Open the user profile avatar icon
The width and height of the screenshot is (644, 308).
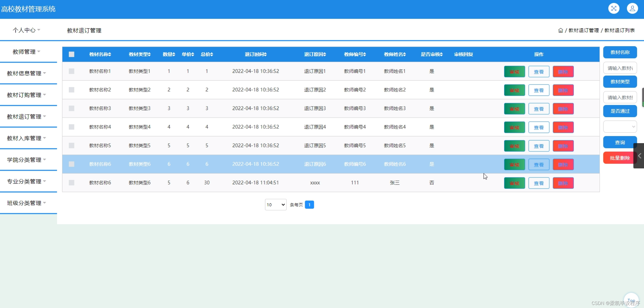[x=632, y=9]
